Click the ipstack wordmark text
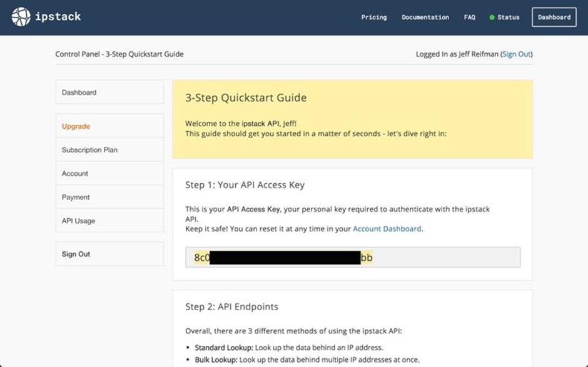 tap(58, 16)
